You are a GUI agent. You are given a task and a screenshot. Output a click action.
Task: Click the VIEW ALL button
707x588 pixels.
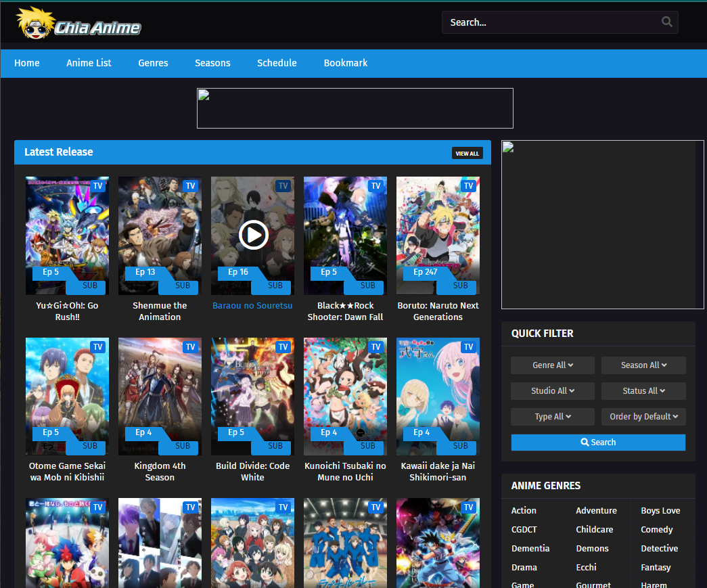467,154
